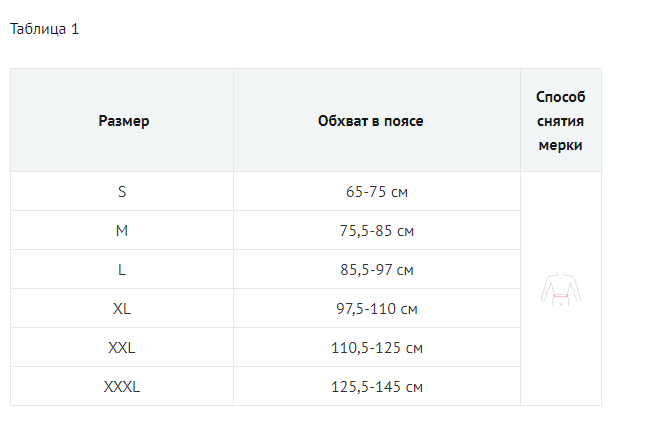Click the word 'снятия' in the header
660x430 pixels.
coord(561,121)
